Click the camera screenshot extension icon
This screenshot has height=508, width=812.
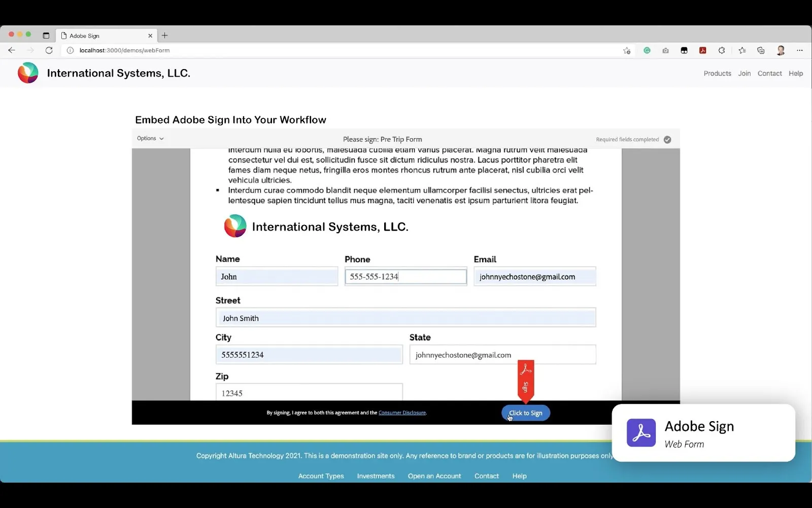[665, 50]
